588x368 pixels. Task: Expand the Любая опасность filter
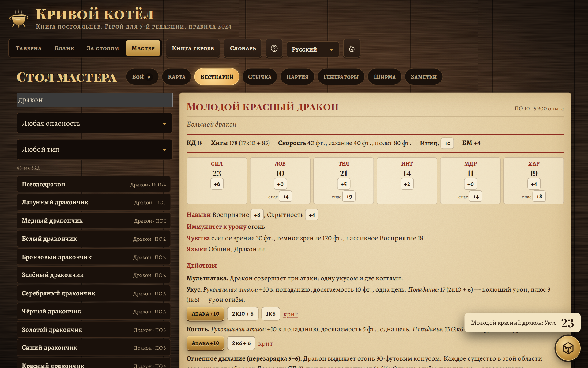click(94, 123)
